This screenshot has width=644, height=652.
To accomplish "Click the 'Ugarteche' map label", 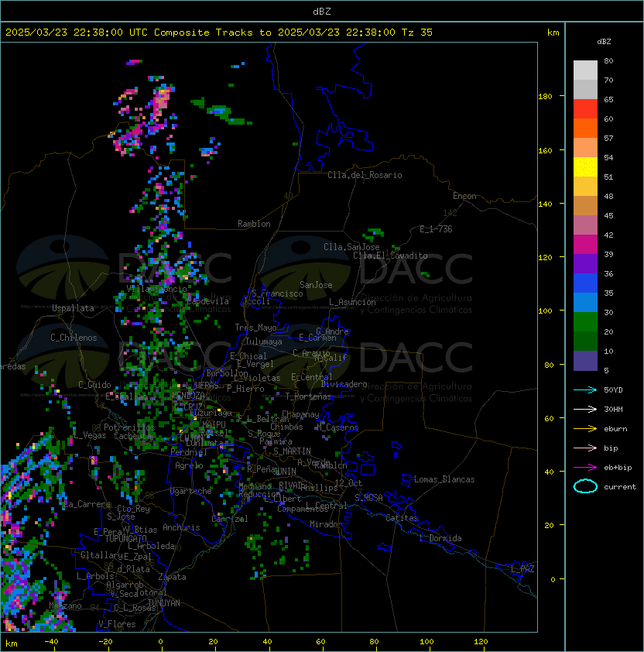I will [191, 491].
